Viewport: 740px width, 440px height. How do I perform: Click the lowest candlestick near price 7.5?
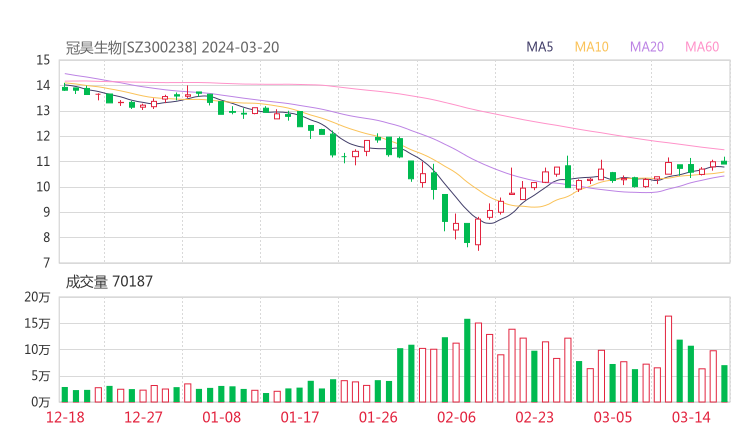point(478,233)
